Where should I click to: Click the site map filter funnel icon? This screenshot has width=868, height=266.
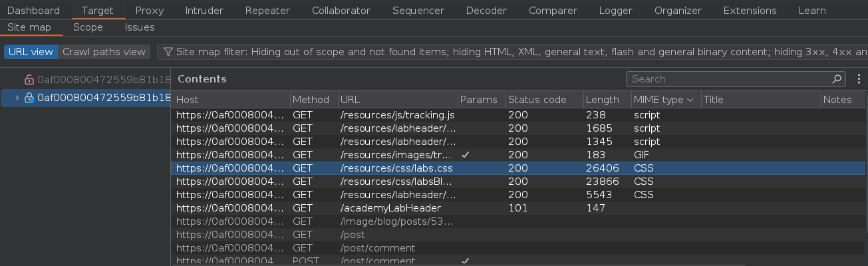pos(168,52)
